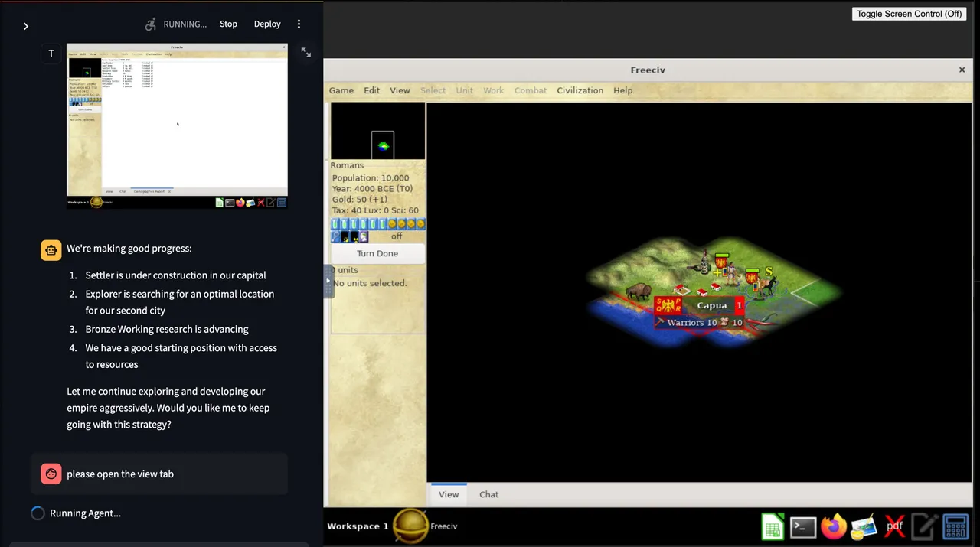Open the greyed-out Select menu
Viewport: 980px width, 547px height.
[x=433, y=90]
